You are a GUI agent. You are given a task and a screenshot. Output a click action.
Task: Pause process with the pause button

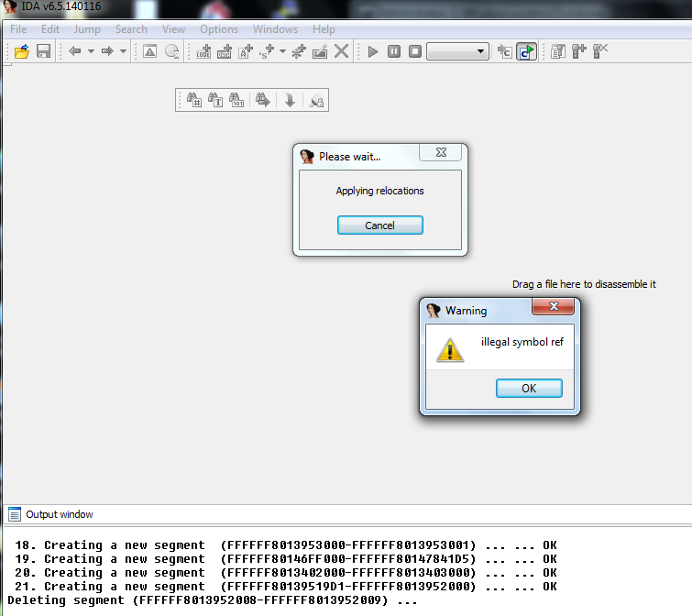394,51
